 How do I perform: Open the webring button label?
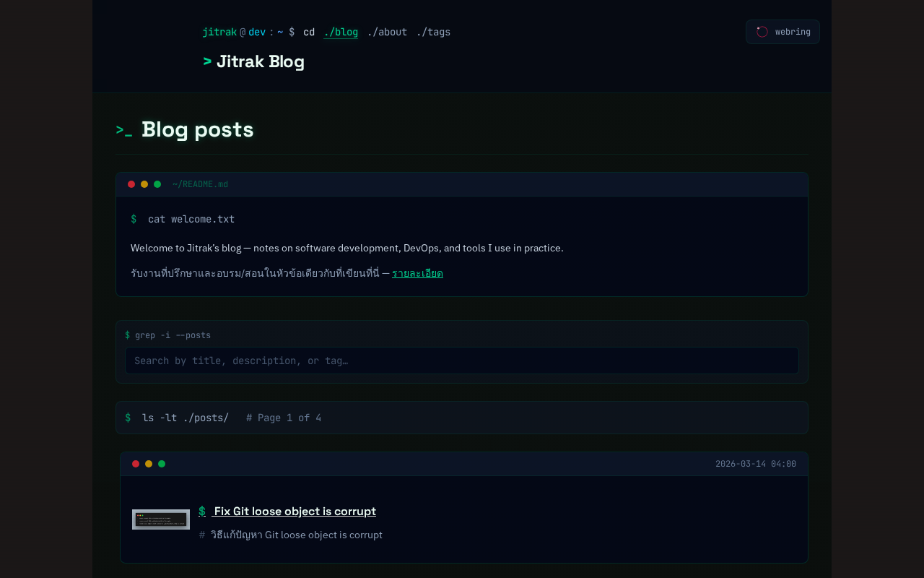click(x=793, y=32)
